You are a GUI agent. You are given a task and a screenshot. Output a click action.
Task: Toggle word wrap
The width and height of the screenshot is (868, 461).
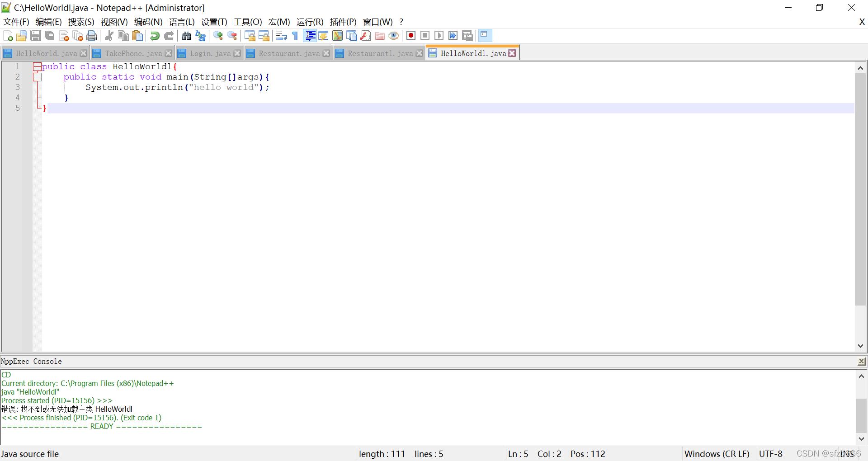pos(281,36)
